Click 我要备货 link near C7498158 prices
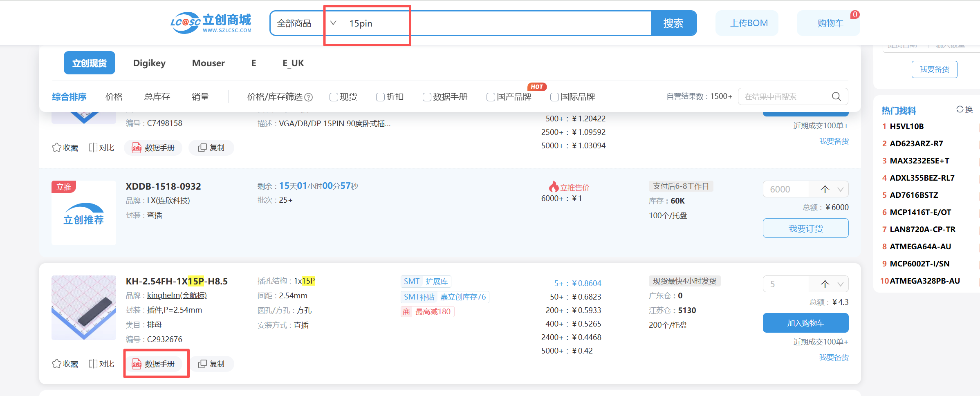980x396 pixels. click(x=834, y=141)
